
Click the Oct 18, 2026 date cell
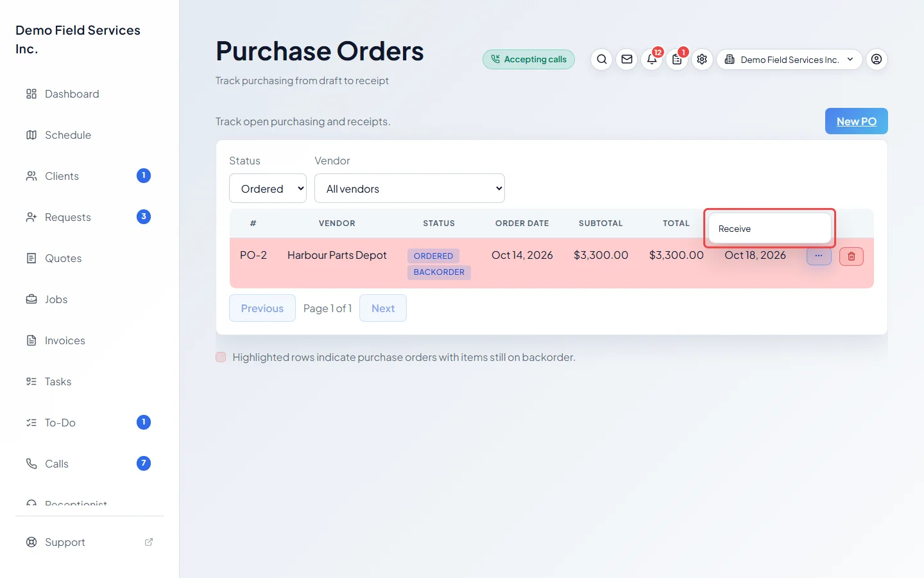755,255
